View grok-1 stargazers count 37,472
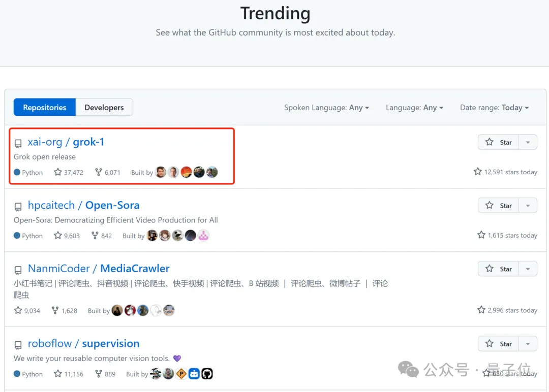Viewport: 549px width, 392px height. click(69, 173)
